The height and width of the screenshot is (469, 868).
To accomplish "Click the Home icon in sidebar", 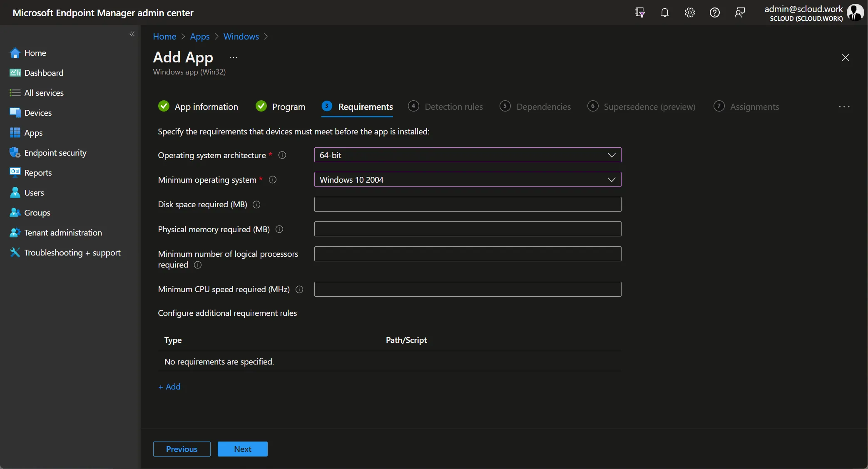I will click(x=15, y=53).
